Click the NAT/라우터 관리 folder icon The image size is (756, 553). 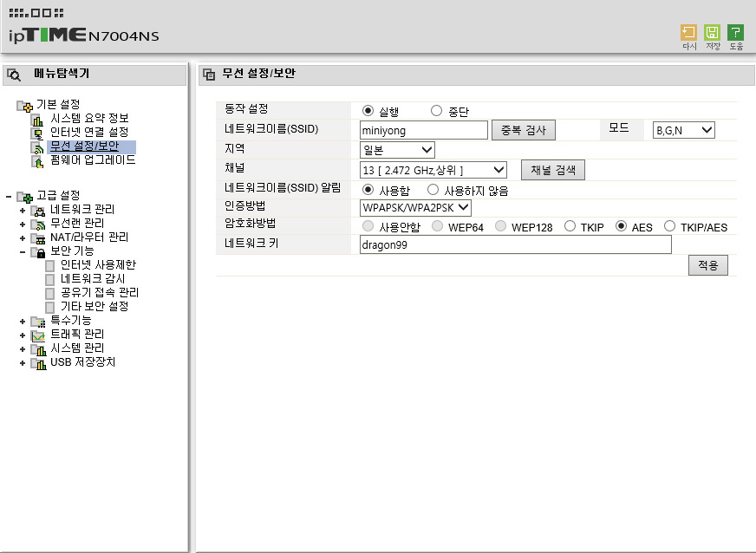(38, 238)
